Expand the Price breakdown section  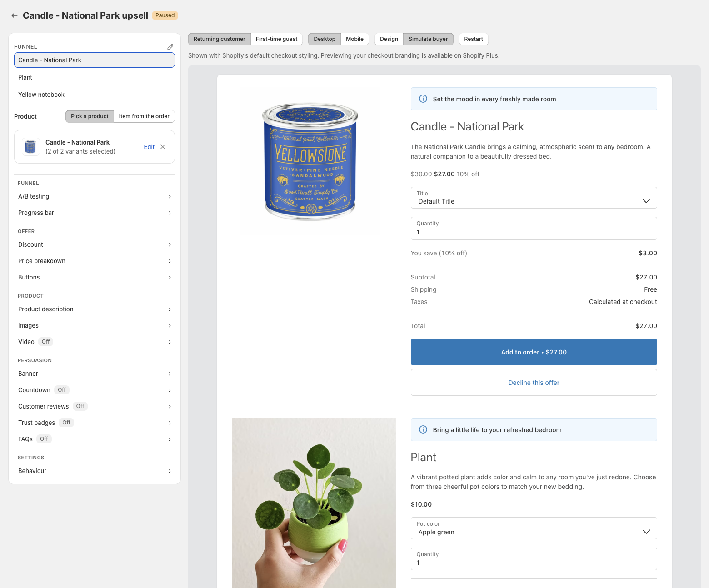coord(95,261)
